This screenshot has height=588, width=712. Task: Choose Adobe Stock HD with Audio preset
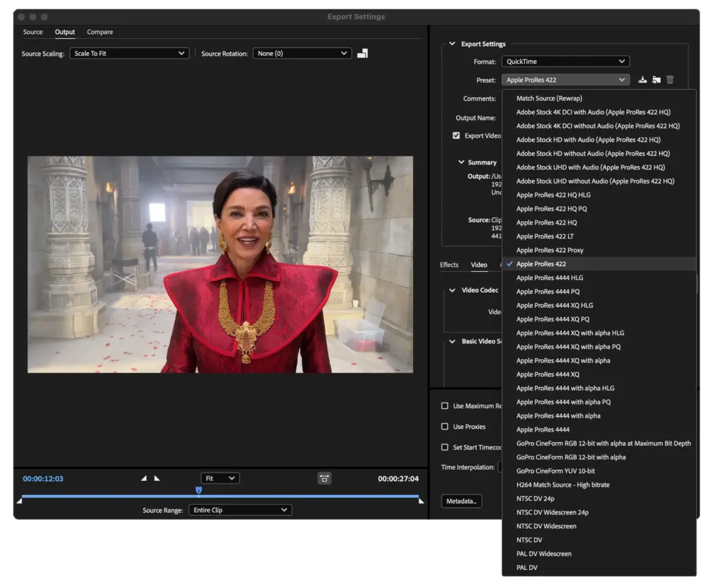tap(599, 140)
